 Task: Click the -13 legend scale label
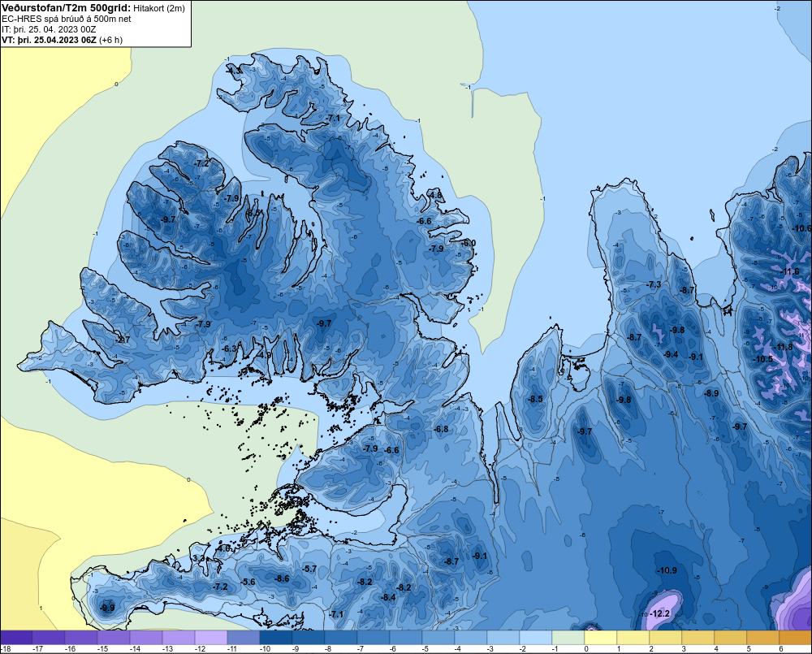coord(167,649)
